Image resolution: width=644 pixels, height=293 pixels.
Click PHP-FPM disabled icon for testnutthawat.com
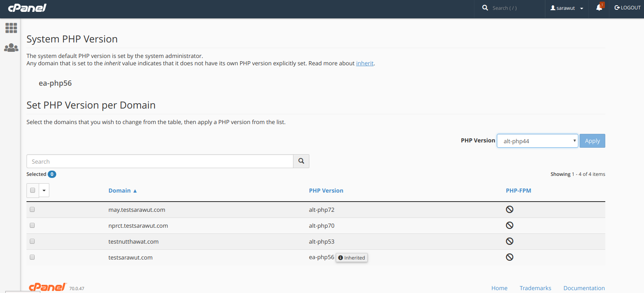(509, 241)
